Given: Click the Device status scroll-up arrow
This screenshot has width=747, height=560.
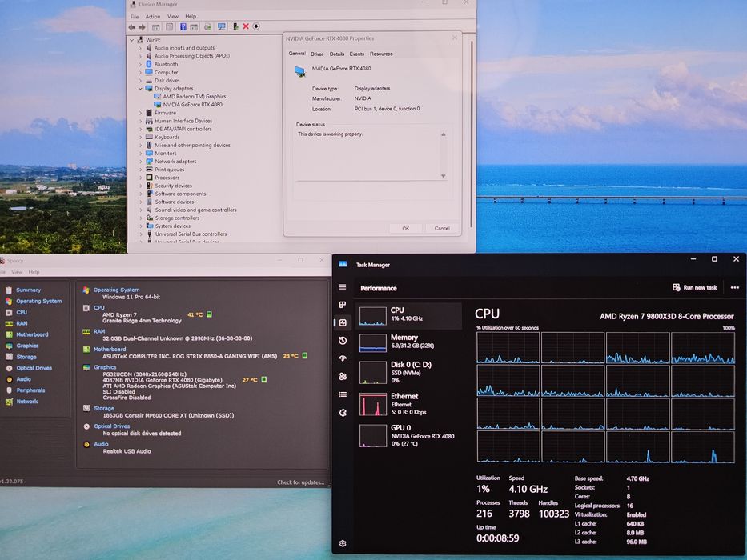Looking at the screenshot, I should click(443, 134).
